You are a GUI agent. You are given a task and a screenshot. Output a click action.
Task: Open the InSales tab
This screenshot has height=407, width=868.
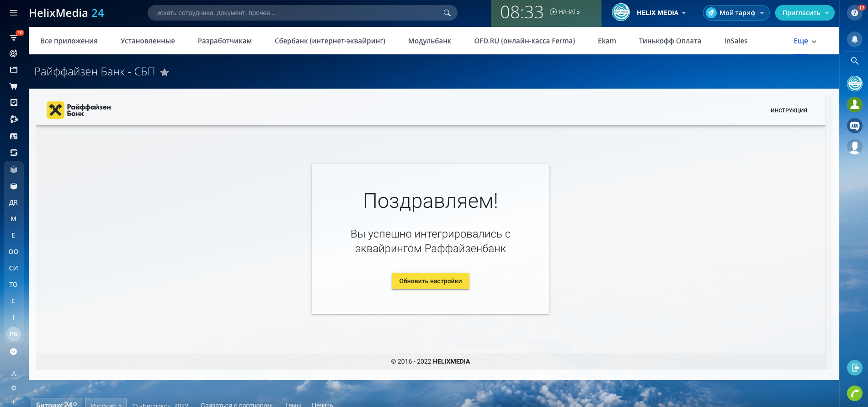click(736, 41)
